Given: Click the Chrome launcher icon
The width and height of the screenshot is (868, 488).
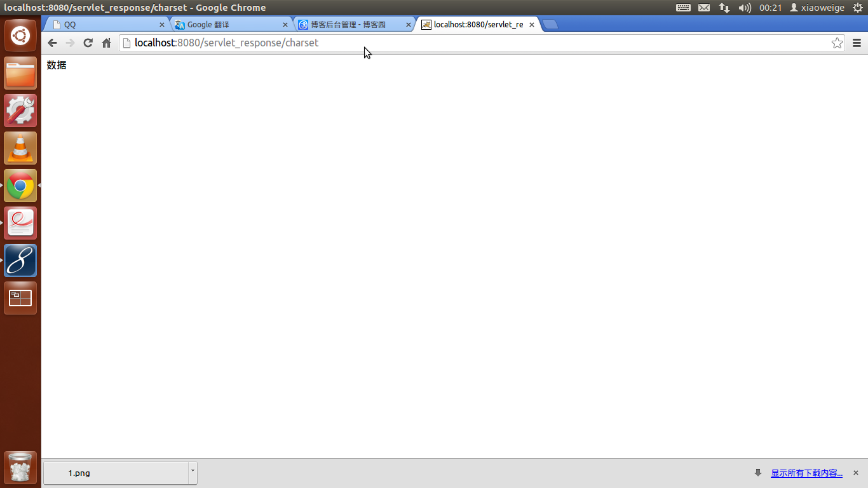Looking at the screenshot, I should pos(20,186).
